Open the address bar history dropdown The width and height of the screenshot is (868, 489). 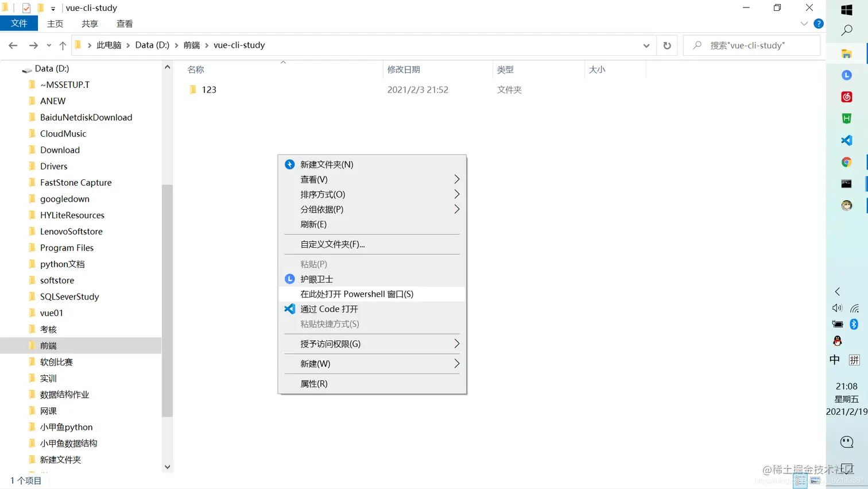tap(646, 45)
